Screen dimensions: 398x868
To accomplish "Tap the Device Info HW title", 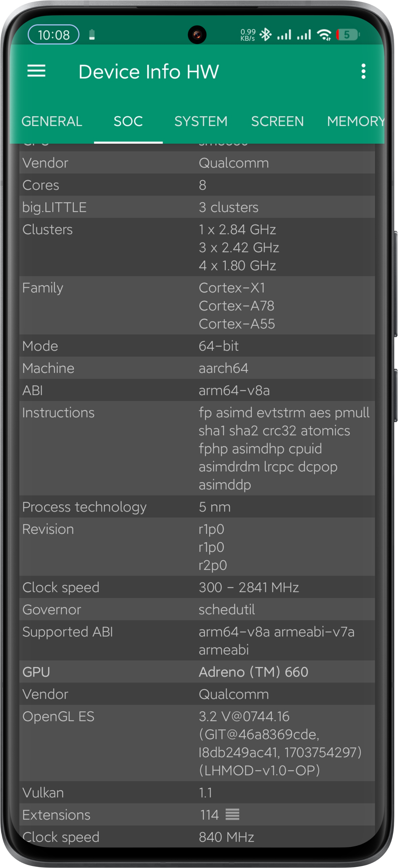I will tap(149, 72).
